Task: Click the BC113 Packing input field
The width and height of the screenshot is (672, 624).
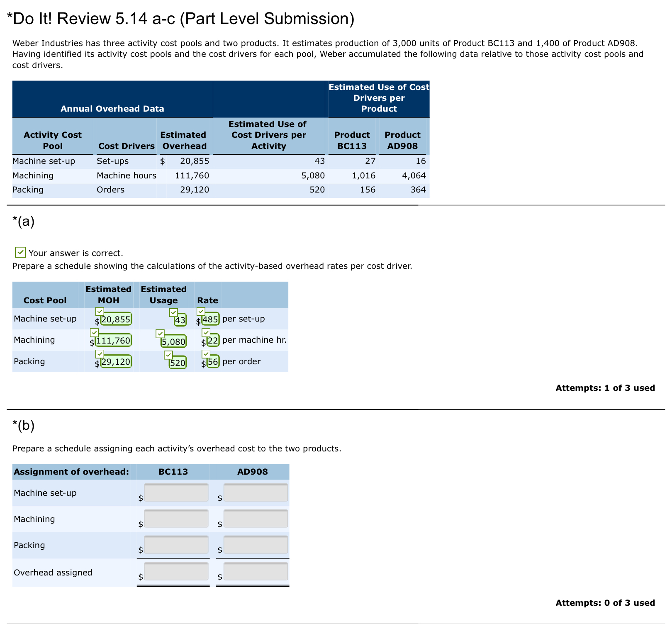Action: (176, 545)
